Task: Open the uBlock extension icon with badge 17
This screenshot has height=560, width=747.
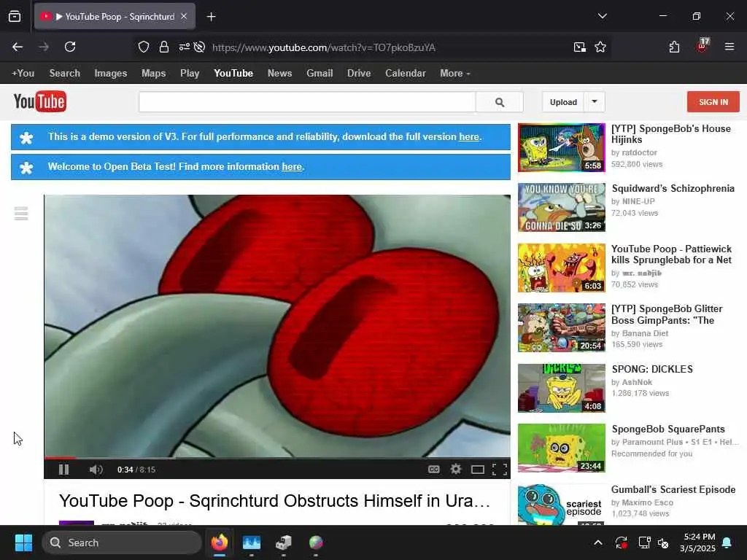Action: pyautogui.click(x=703, y=46)
